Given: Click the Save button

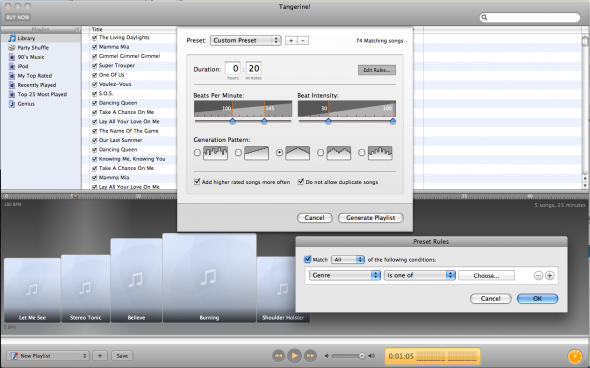Looking at the screenshot, I should (122, 356).
